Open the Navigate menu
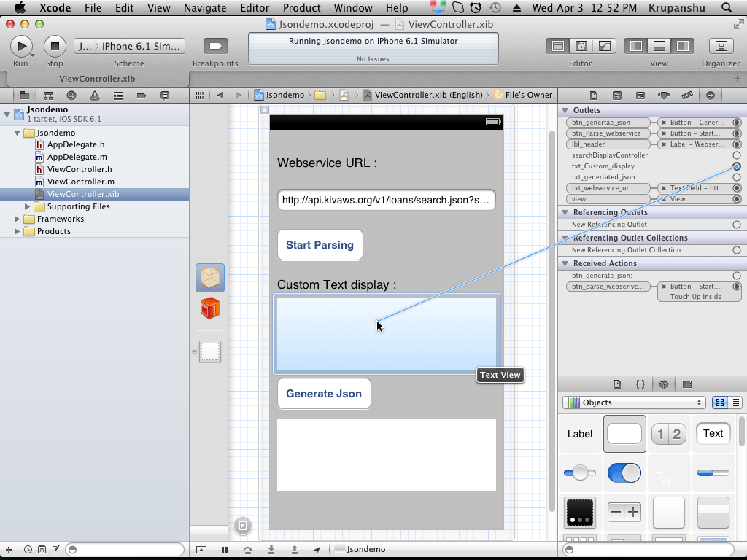The width and height of the screenshot is (747, 560). (x=205, y=8)
